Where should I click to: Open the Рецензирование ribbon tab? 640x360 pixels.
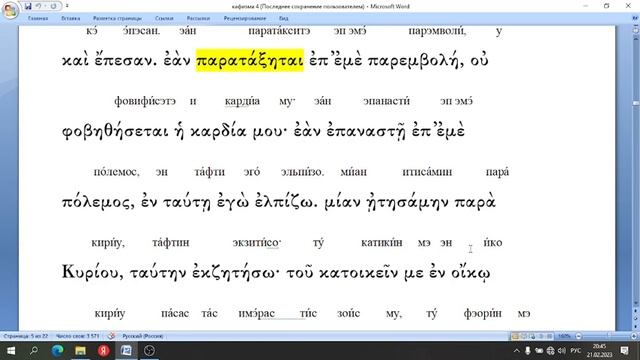tap(244, 18)
